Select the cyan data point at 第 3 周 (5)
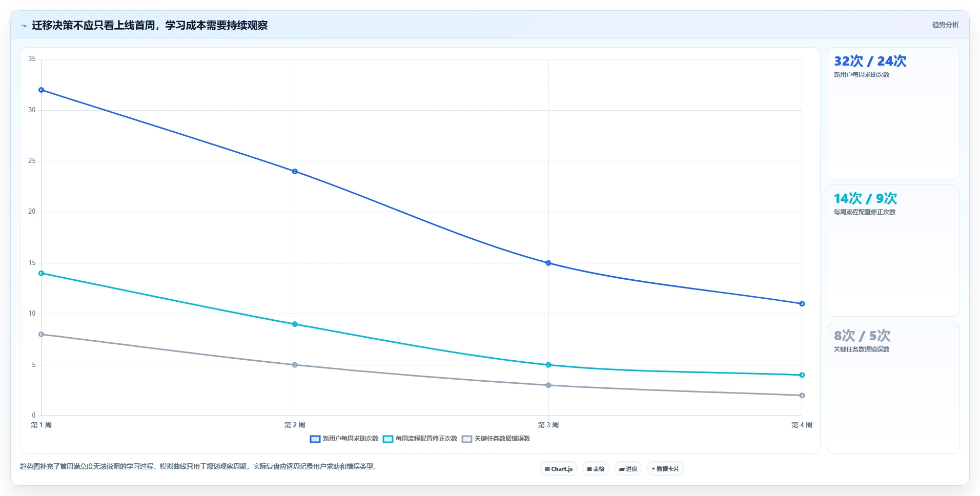Viewport: 980px width, 496px height. click(x=548, y=365)
